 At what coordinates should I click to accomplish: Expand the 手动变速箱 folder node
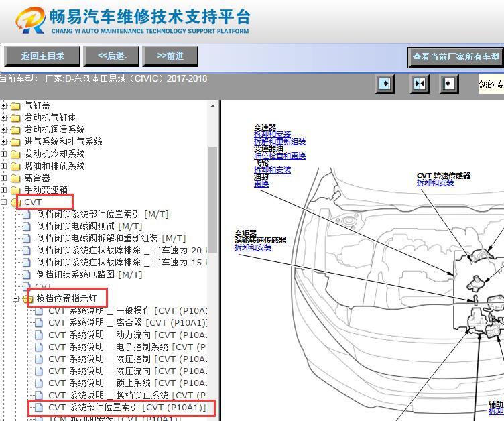tap(3, 190)
